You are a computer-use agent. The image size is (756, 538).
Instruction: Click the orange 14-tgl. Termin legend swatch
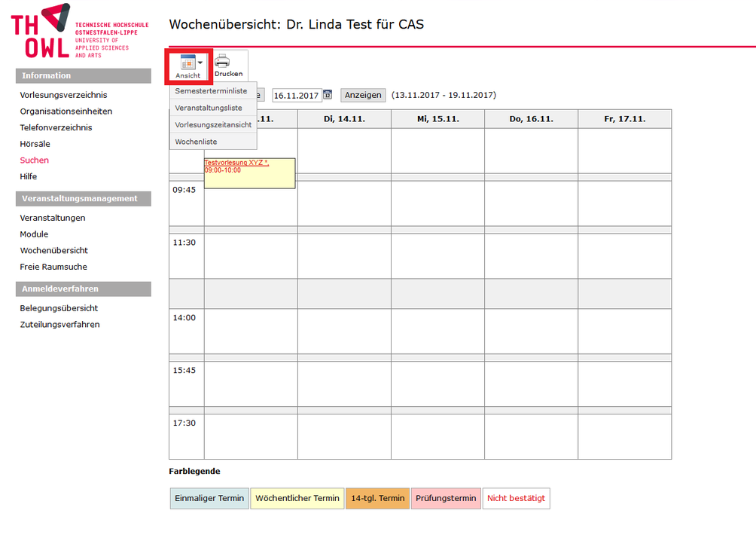(377, 498)
